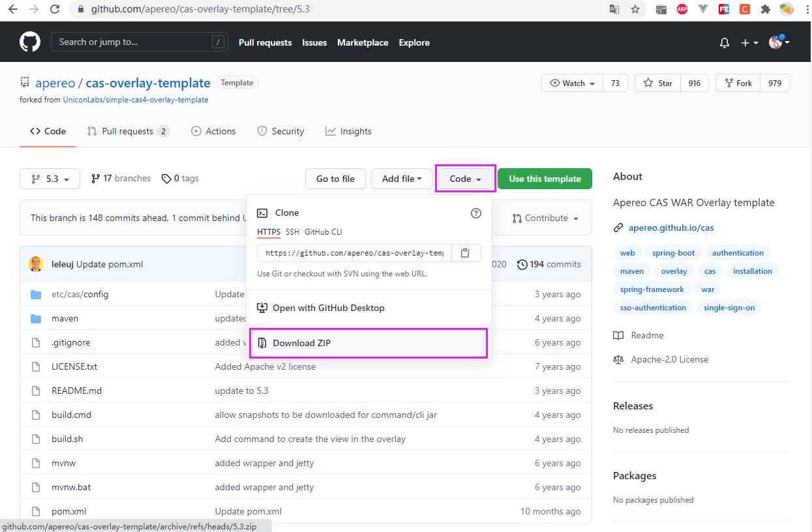Click the repository icon before apereo
The height and width of the screenshot is (532, 812).
(25, 83)
